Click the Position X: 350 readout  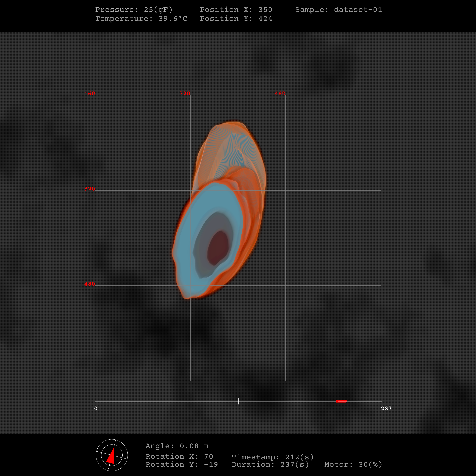tap(236, 10)
